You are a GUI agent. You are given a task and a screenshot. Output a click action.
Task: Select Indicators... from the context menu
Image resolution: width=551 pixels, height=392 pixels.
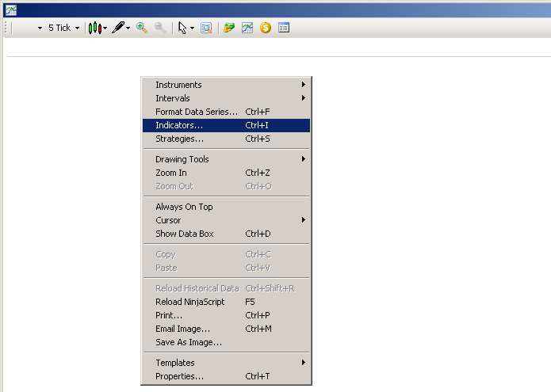pyautogui.click(x=179, y=125)
